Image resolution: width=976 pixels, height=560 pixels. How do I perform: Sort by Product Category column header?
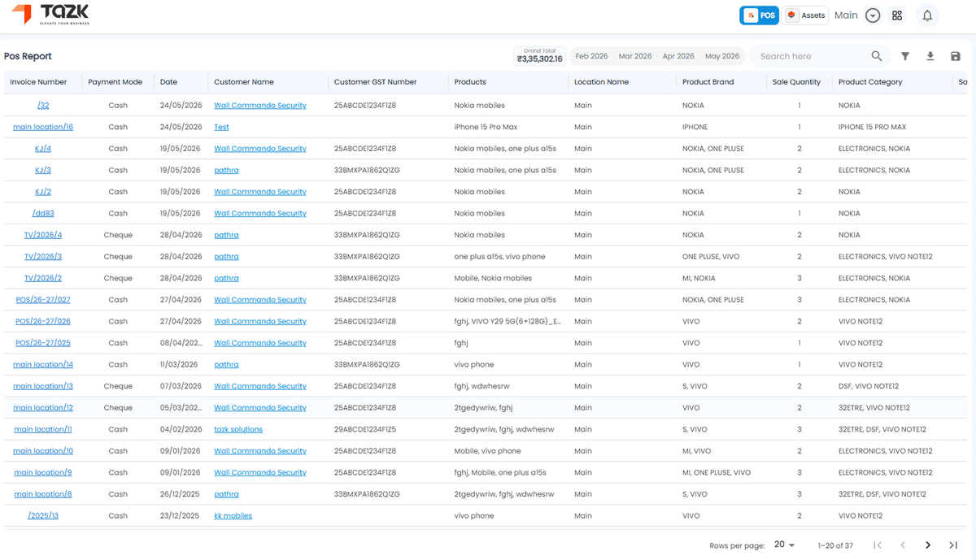(870, 82)
